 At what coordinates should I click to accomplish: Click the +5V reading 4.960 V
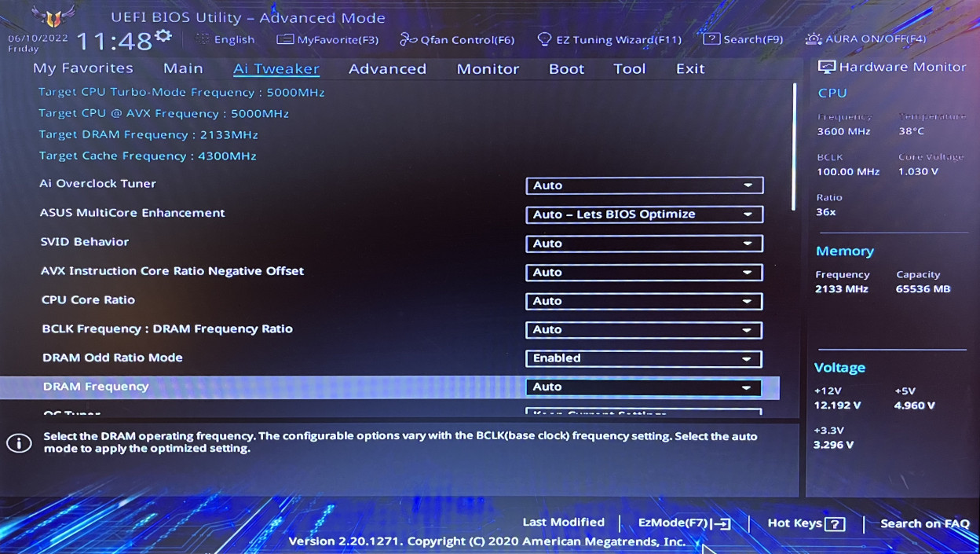[x=914, y=405]
